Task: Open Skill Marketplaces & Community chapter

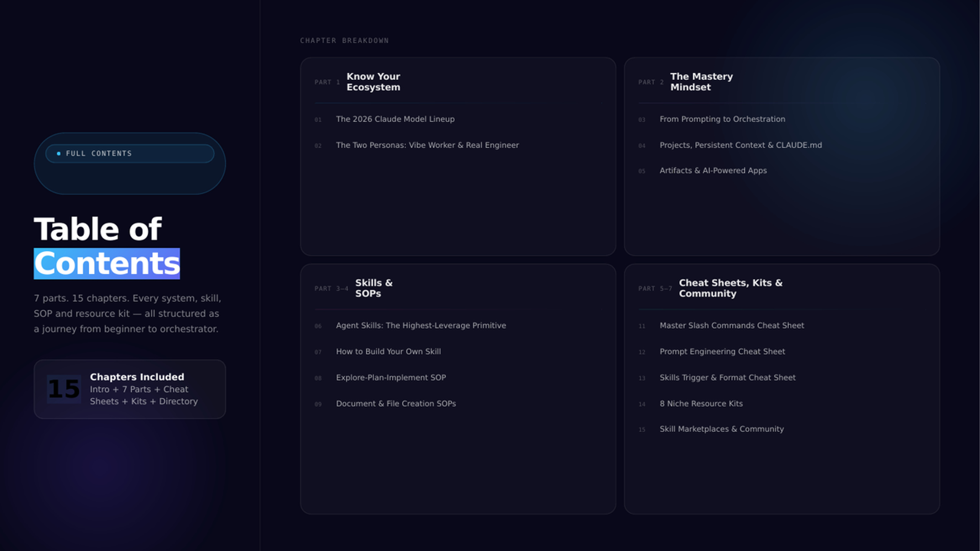Action: click(x=722, y=429)
